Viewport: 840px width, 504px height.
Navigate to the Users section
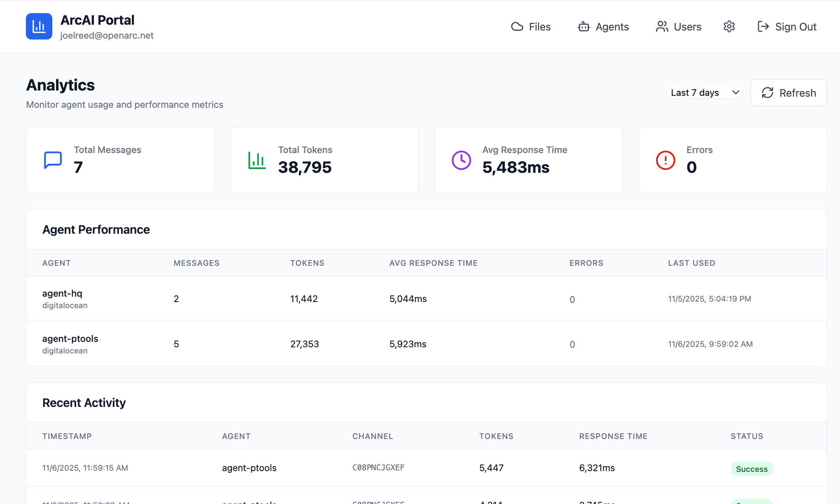point(679,27)
